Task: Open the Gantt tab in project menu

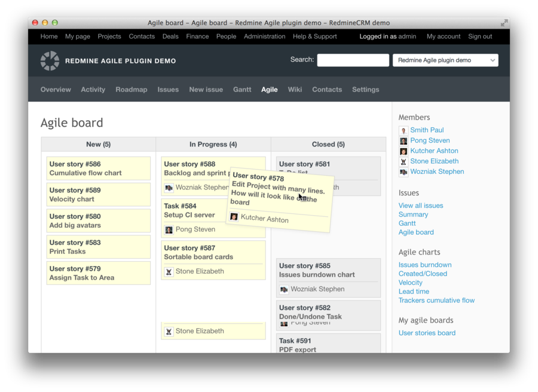Action: tap(242, 90)
